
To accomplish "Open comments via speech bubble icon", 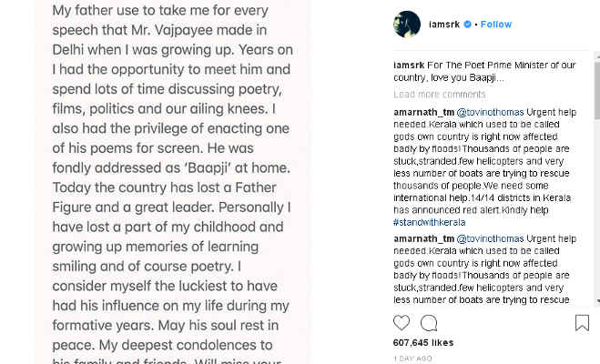I will pyautogui.click(x=429, y=322).
